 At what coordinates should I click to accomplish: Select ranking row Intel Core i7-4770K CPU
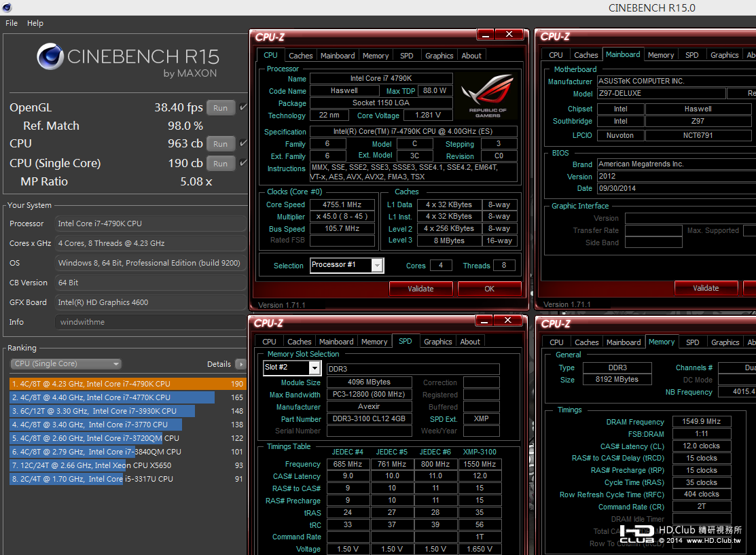128,397
